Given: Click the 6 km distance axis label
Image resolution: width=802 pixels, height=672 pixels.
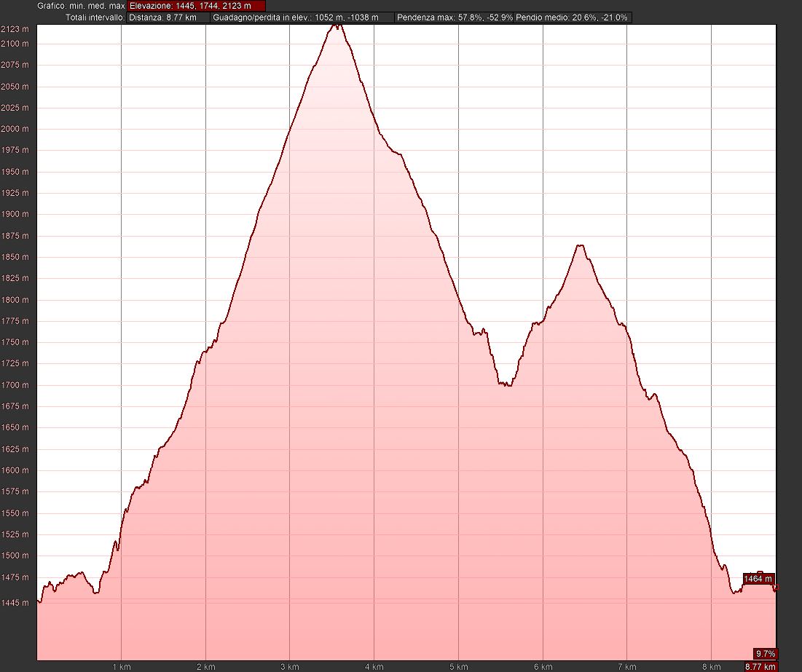Looking at the screenshot, I should (x=543, y=666).
